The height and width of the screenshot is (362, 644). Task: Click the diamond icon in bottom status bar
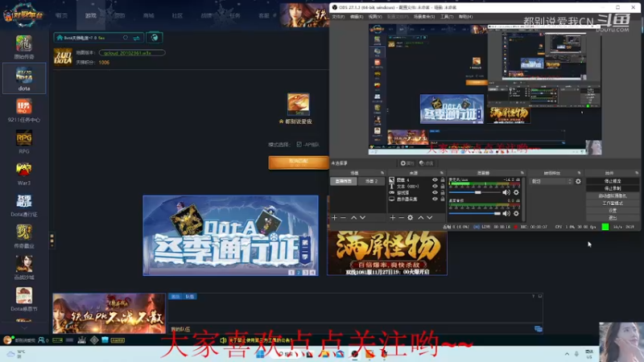94,339
